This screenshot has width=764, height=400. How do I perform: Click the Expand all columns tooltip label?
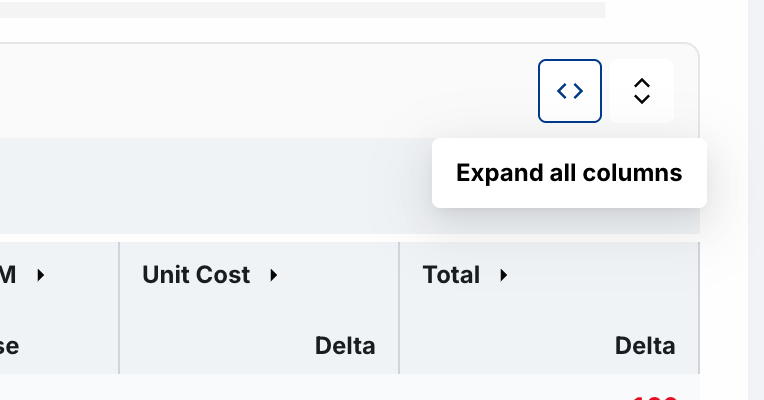click(x=569, y=173)
